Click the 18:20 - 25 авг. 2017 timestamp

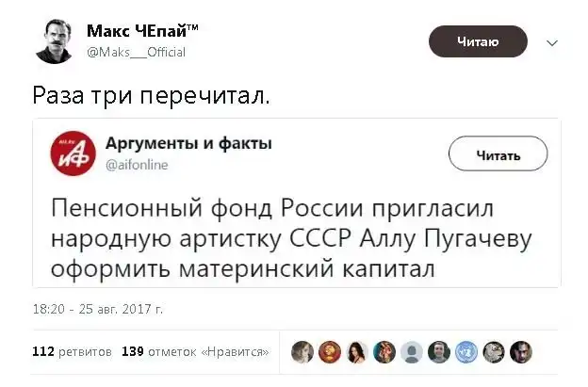coord(98,308)
